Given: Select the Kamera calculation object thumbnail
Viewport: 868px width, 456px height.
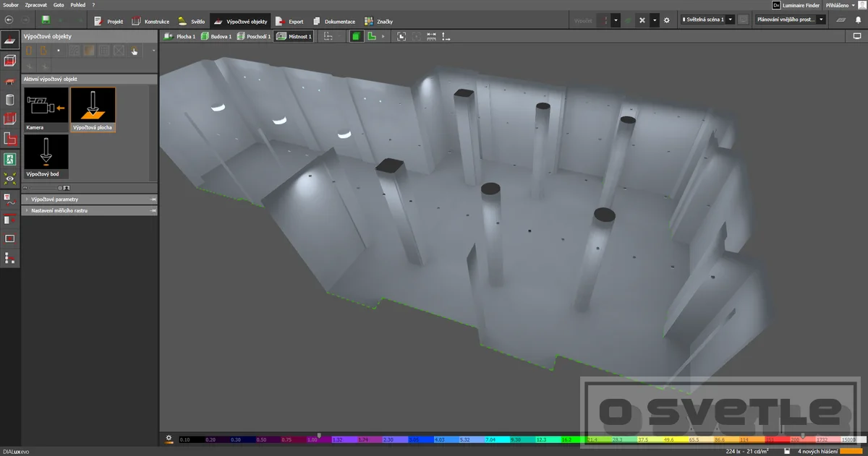Looking at the screenshot, I should pyautogui.click(x=46, y=109).
